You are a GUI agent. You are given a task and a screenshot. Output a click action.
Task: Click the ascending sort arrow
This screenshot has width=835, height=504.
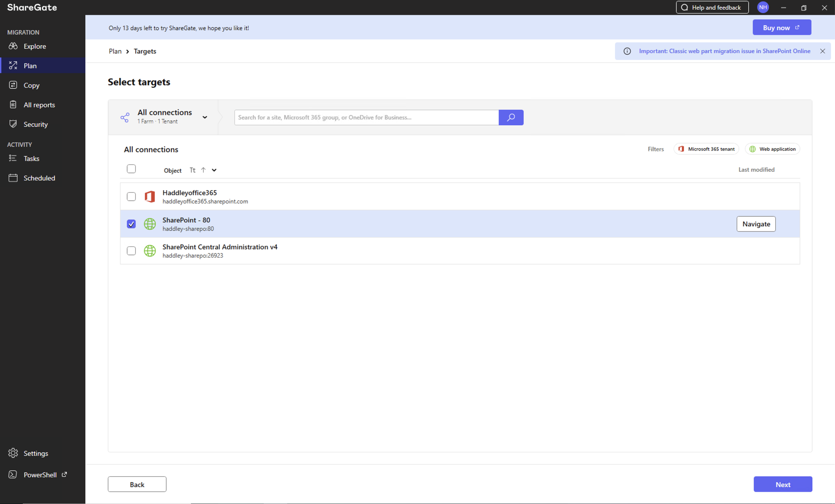pos(203,170)
